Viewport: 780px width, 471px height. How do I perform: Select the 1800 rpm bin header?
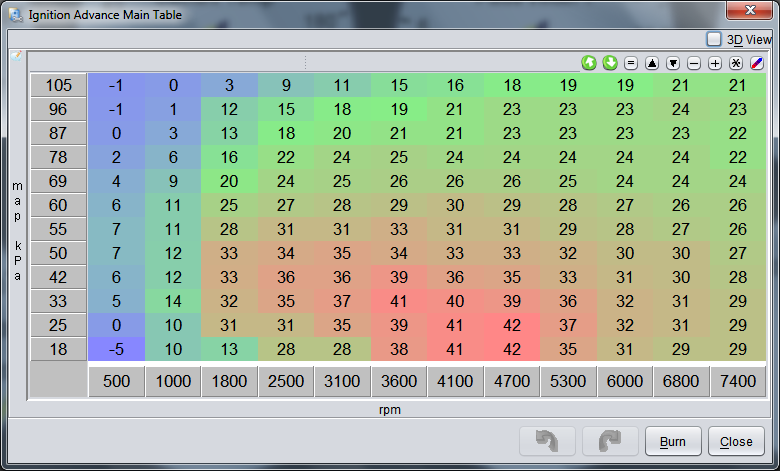(x=229, y=381)
